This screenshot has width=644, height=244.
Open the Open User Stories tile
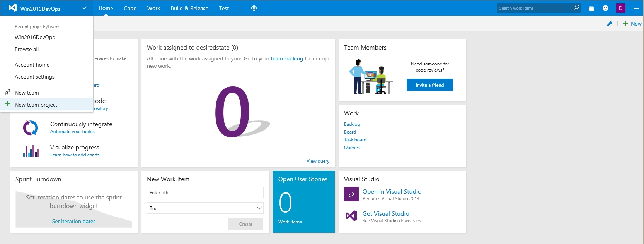click(304, 202)
